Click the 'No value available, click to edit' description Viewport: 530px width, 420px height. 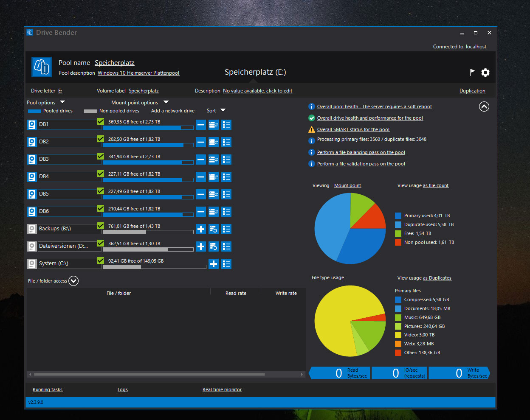coord(258,91)
